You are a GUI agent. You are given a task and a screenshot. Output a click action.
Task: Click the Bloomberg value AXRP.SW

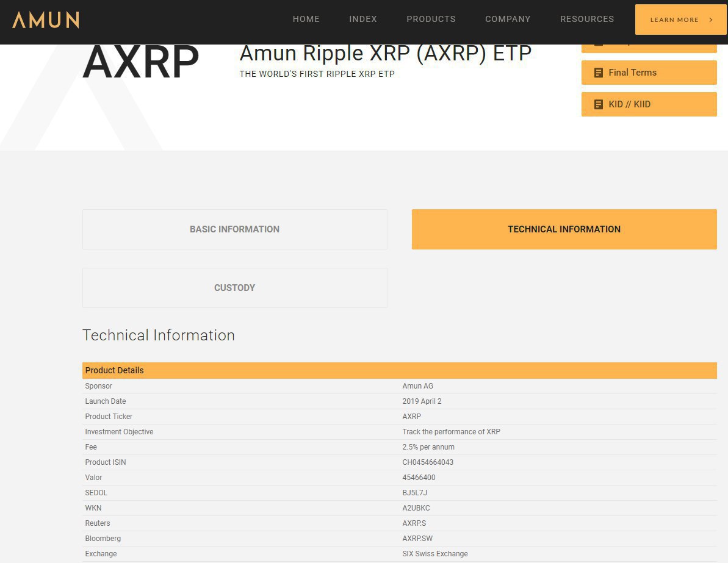(417, 539)
